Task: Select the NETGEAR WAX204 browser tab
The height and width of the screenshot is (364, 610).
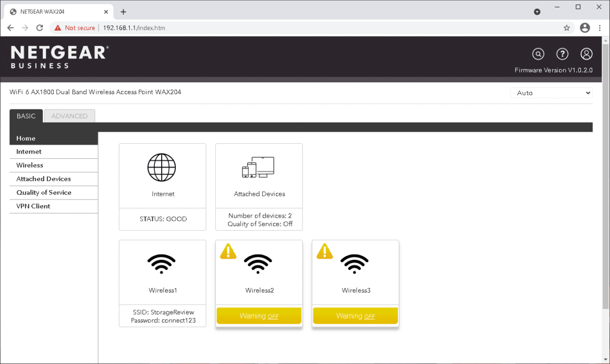Action: point(59,11)
